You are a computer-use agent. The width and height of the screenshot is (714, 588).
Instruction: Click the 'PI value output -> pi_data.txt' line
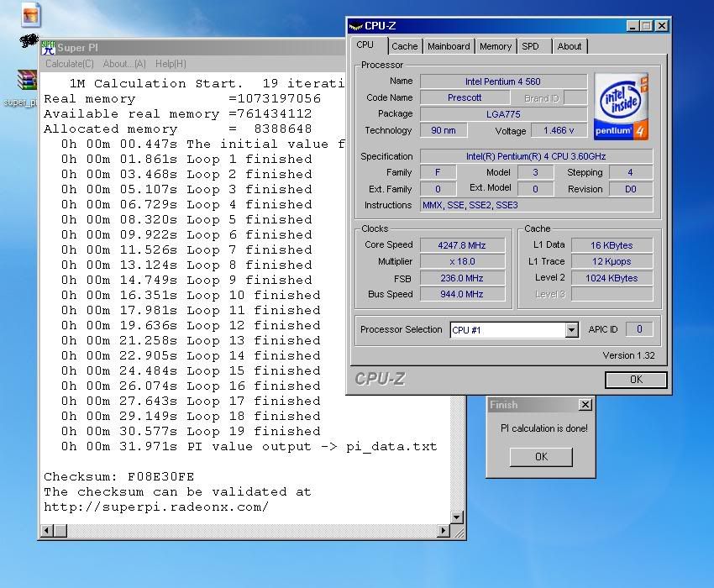[249, 446]
